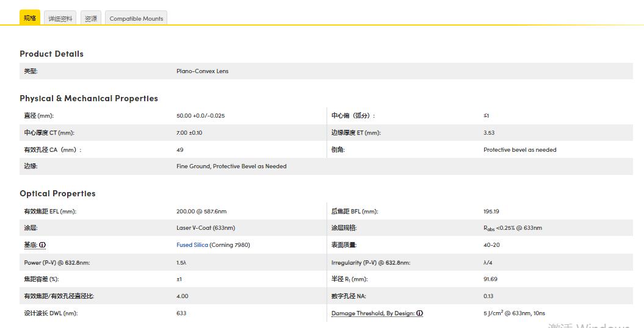Click the BFL value 195.19
The height and width of the screenshot is (328, 644).
click(x=491, y=212)
